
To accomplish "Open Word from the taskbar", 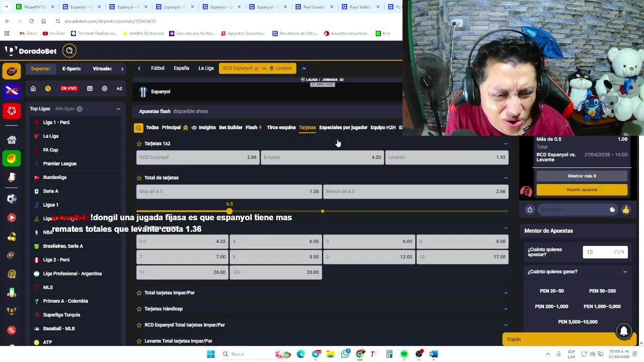I will [x=434, y=354].
